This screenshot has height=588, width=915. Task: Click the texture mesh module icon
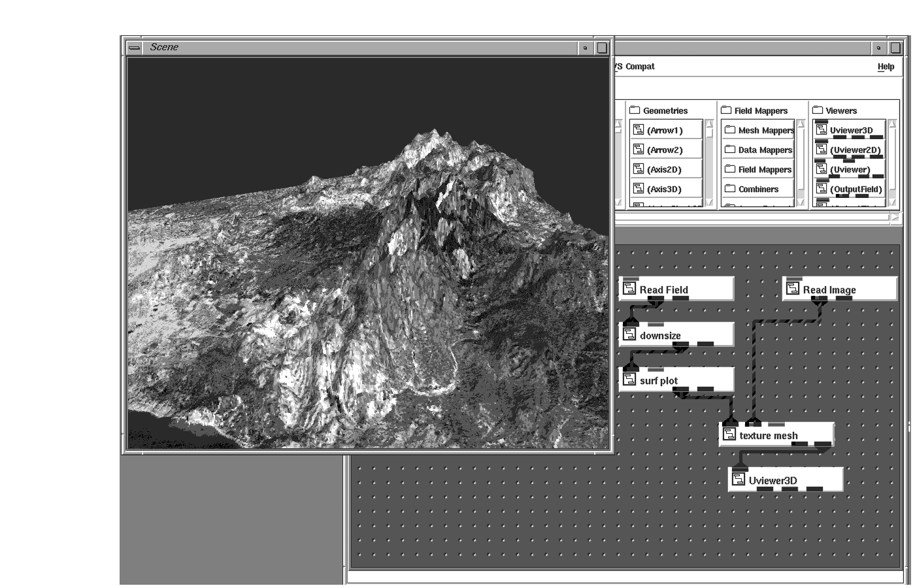730,434
